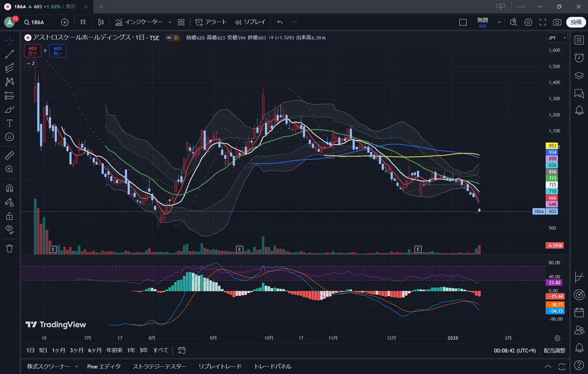The height and width of the screenshot is (374, 588).
Task: Open the 日 interval dropdown
Action: (83, 22)
